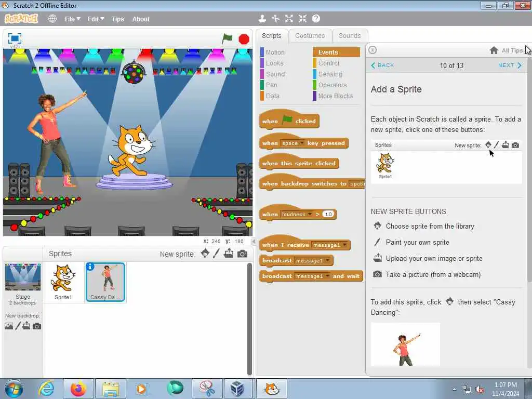The height and width of the screenshot is (399, 532).
Task: Open All Tips link
Action: tap(512, 50)
